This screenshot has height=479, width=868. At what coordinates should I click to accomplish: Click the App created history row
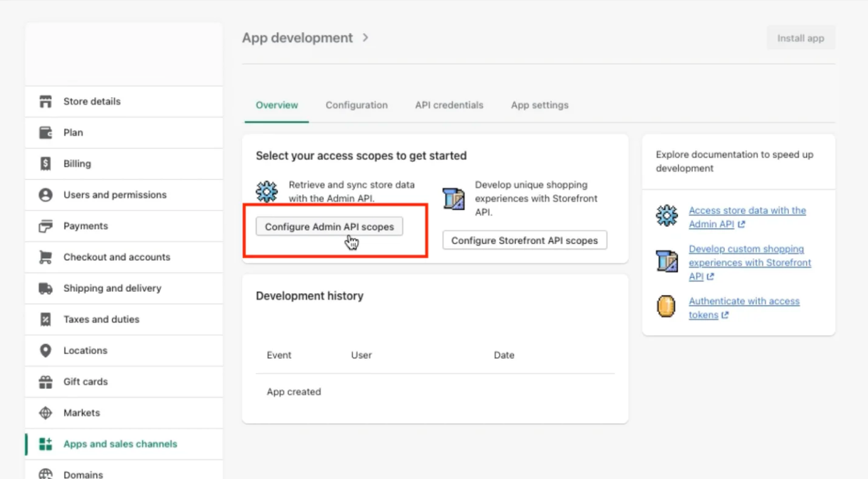coord(435,392)
